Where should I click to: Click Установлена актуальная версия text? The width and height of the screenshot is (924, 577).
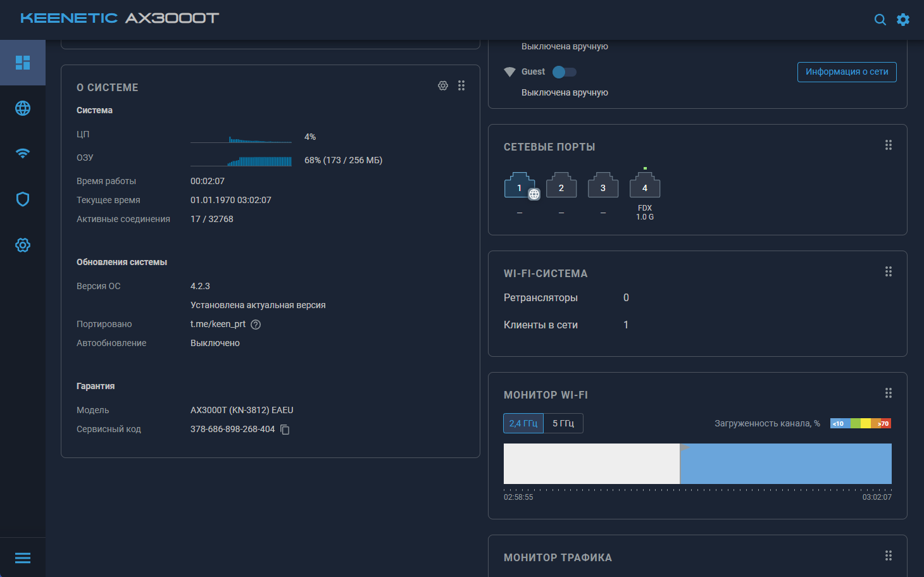(x=258, y=305)
